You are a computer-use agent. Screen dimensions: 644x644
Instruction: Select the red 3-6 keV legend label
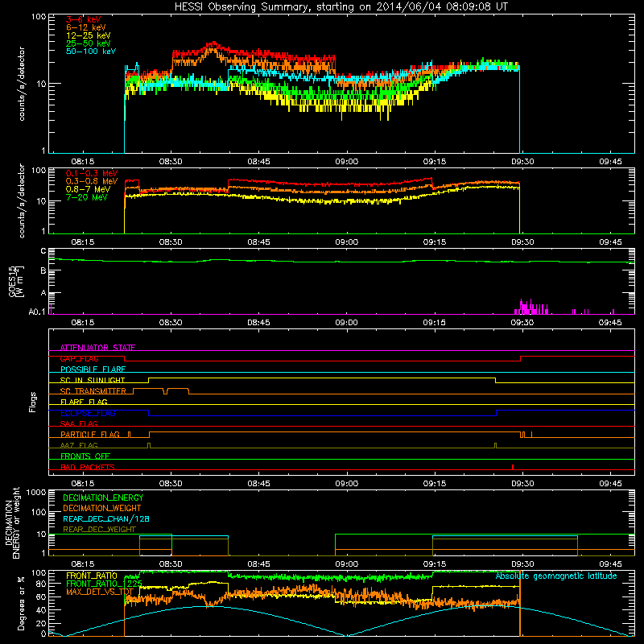coord(83,19)
